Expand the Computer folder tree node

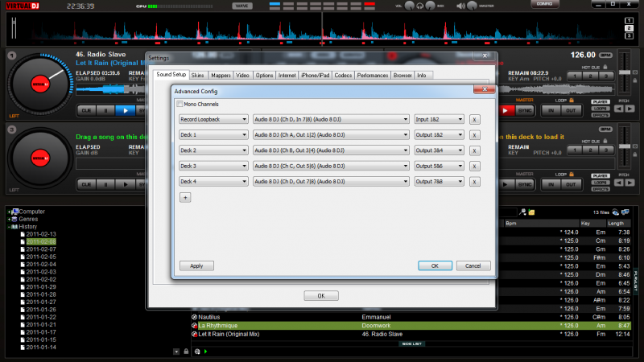coord(10,212)
